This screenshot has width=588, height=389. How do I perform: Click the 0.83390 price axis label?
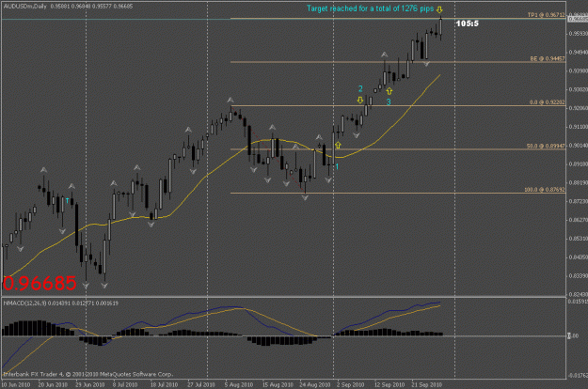tap(578, 276)
